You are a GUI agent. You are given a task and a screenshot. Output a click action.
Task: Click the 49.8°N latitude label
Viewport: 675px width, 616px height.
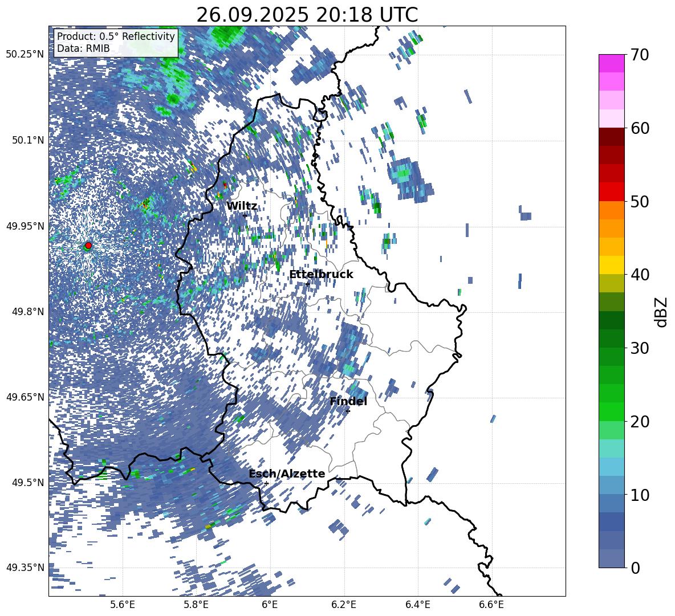[x=28, y=312]
